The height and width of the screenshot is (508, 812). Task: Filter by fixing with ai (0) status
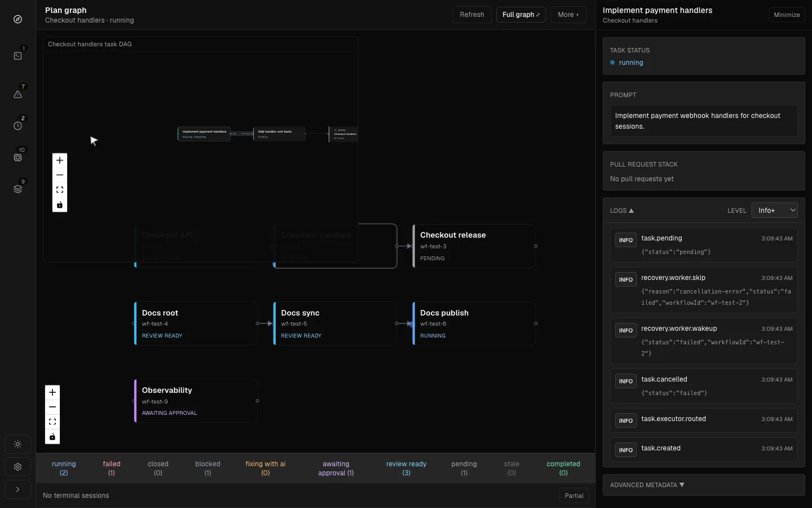[x=266, y=468]
